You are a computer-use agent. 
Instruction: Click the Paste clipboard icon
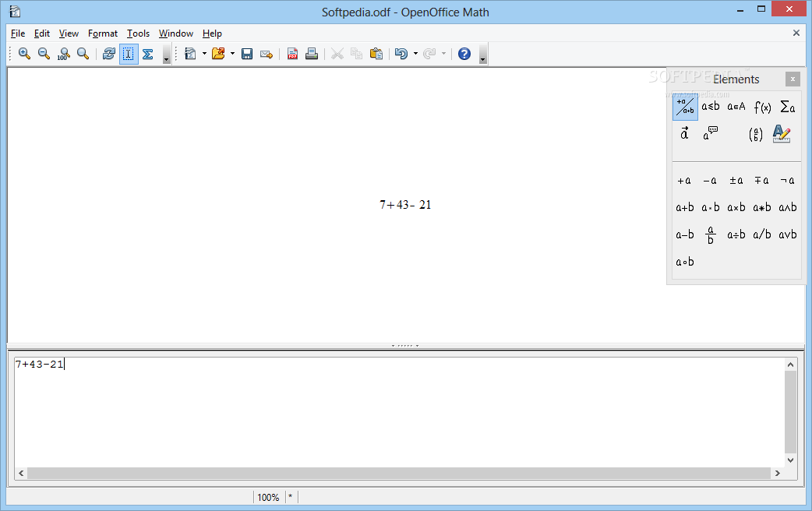click(x=376, y=53)
